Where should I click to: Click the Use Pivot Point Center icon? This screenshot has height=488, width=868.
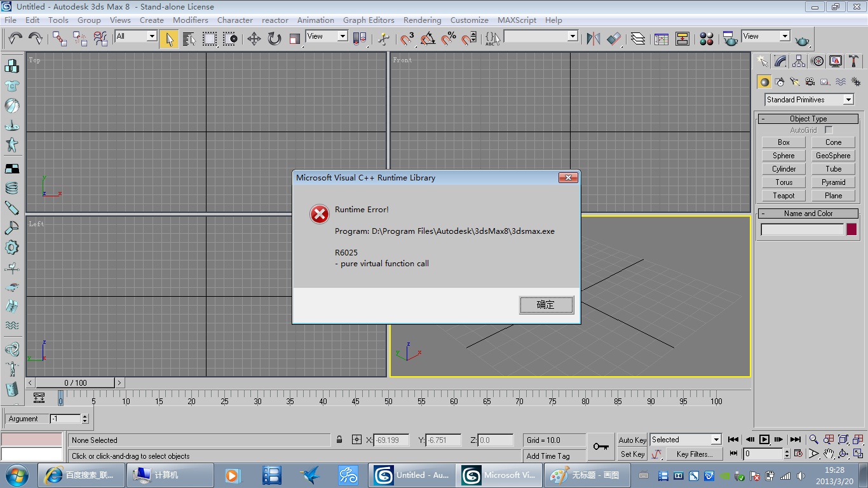tap(360, 39)
